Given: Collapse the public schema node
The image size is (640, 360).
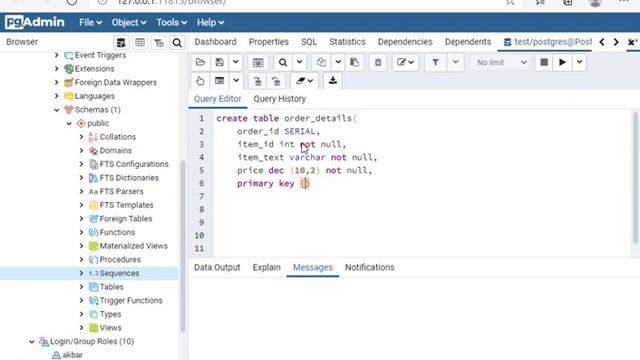Looking at the screenshot, I should 69,123.
